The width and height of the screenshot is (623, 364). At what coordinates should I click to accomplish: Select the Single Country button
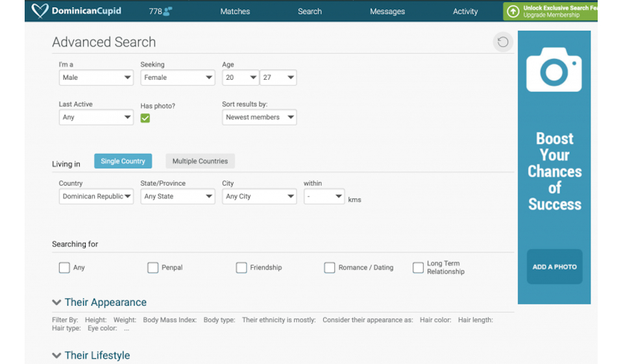pos(123,162)
